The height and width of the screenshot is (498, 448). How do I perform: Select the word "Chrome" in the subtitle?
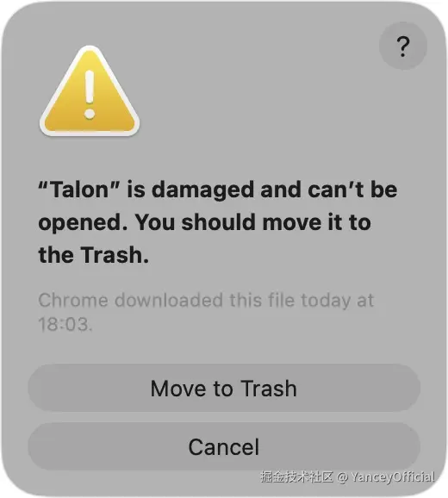pyautogui.click(x=73, y=300)
